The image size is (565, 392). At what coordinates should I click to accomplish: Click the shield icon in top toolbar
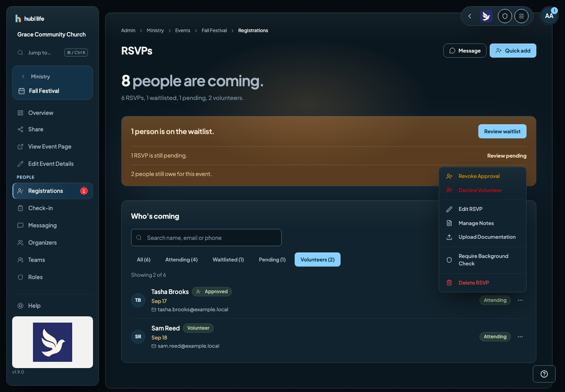coord(505,16)
